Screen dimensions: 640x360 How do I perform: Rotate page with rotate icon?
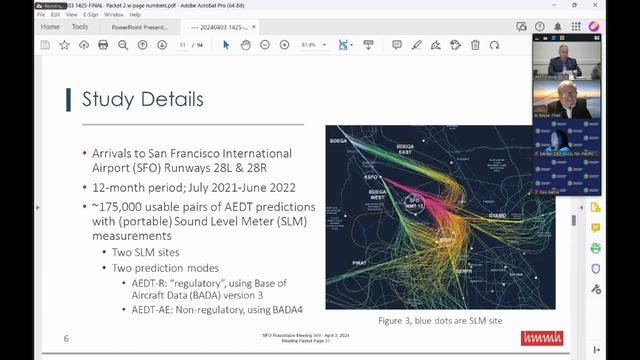click(x=495, y=45)
